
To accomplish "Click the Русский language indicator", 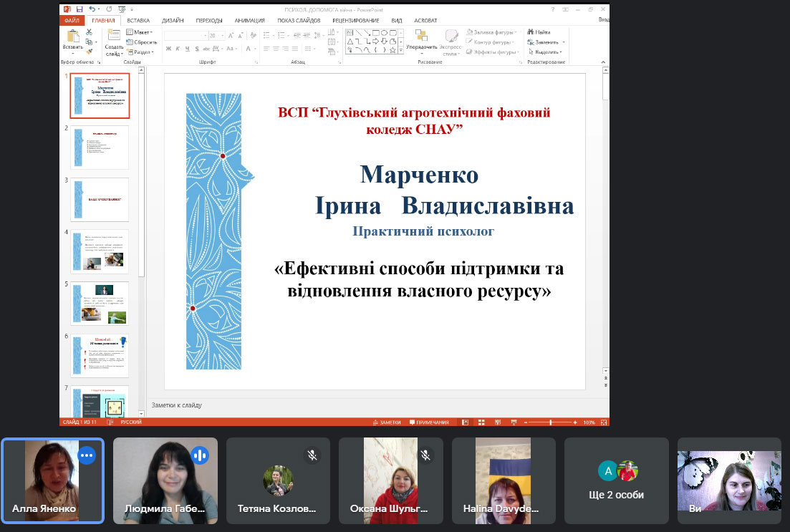I will tap(131, 422).
